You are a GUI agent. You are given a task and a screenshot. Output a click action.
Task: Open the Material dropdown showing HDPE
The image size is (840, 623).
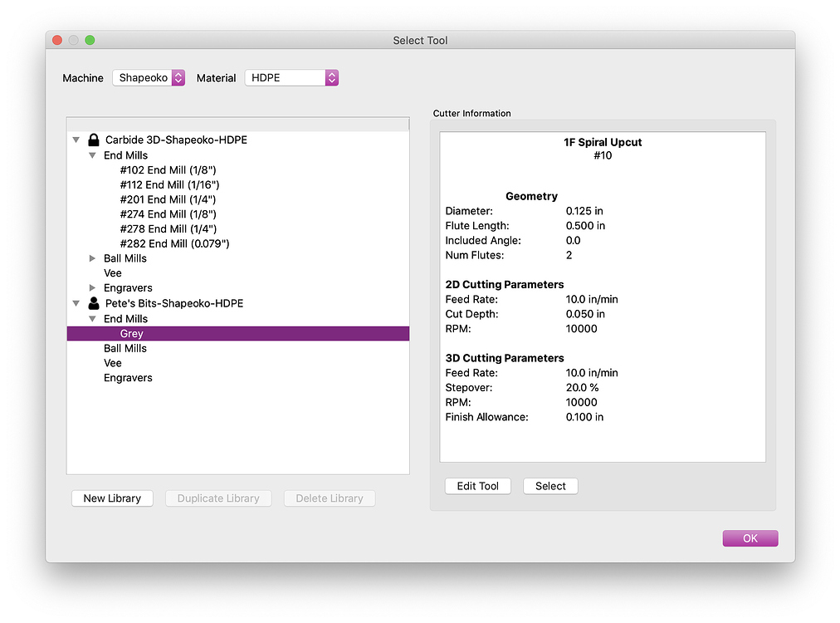click(x=291, y=78)
